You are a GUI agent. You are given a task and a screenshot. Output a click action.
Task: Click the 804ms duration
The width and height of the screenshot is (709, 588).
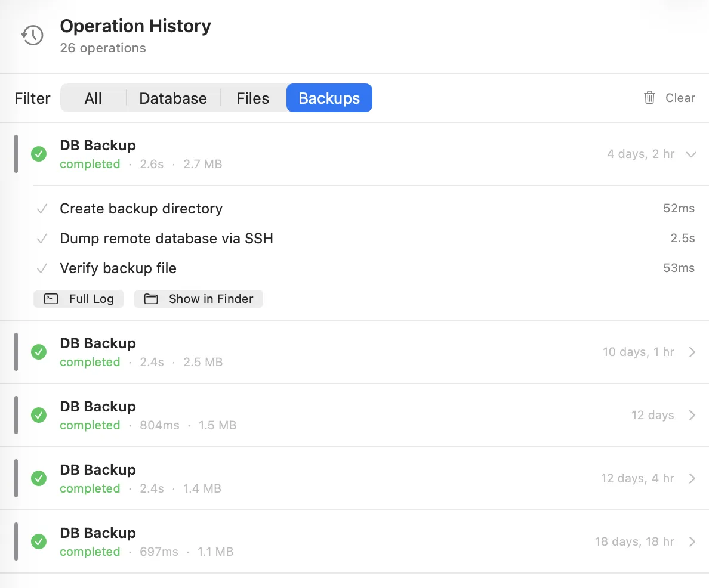point(159,425)
